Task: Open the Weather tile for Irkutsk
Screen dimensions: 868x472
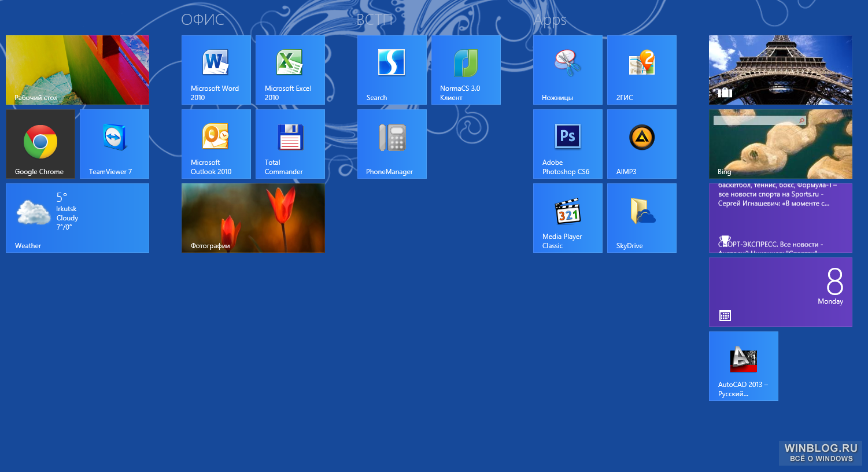Action: 77,218
